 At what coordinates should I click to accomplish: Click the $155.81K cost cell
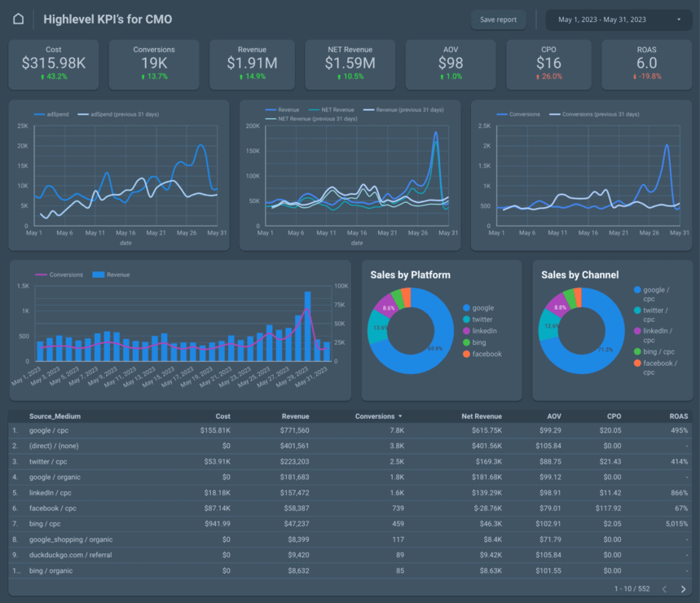click(x=215, y=431)
